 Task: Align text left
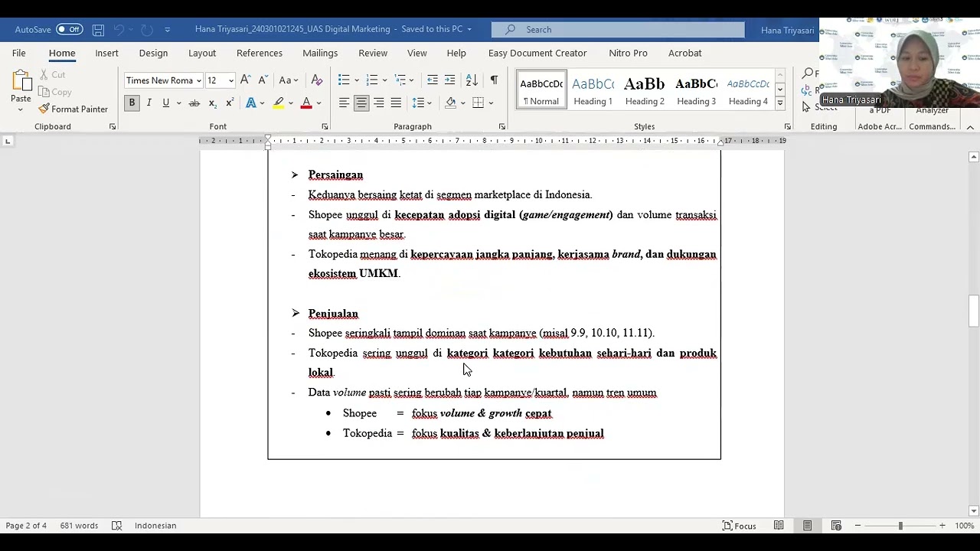point(344,103)
